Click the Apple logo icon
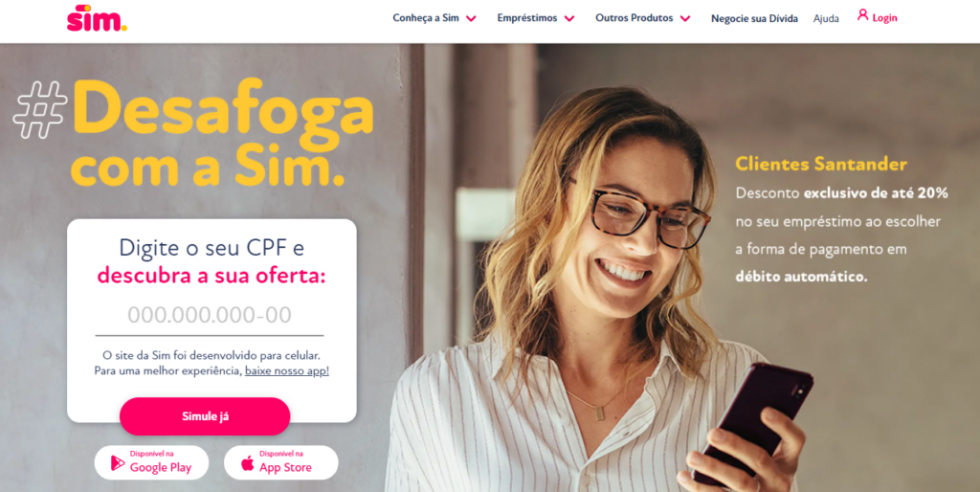Screen dimensions: 980x492 point(248,463)
